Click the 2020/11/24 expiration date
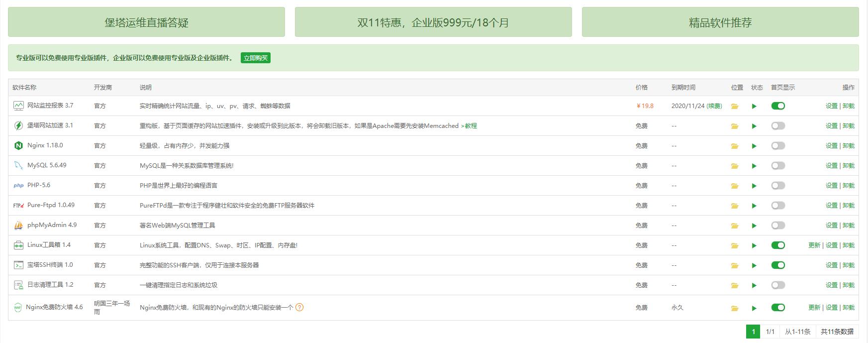Viewport: 868px width, 343px height. click(x=688, y=106)
